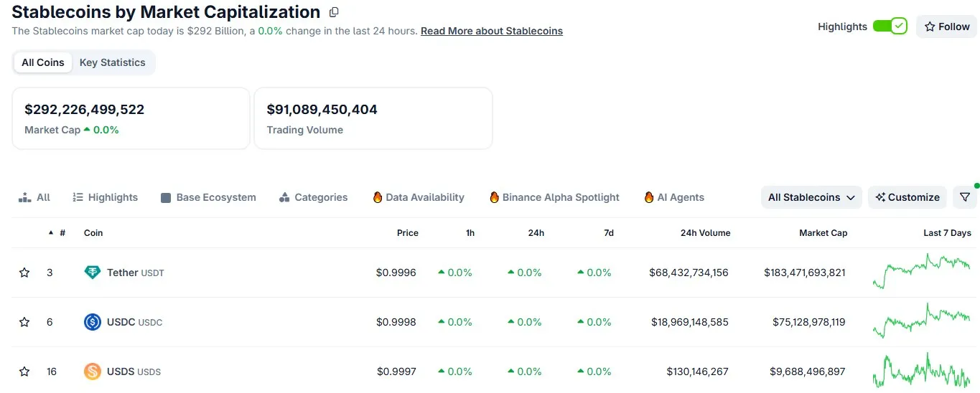Click USDC's market cap $75,128,978,119
The height and width of the screenshot is (393, 980).
808,322
